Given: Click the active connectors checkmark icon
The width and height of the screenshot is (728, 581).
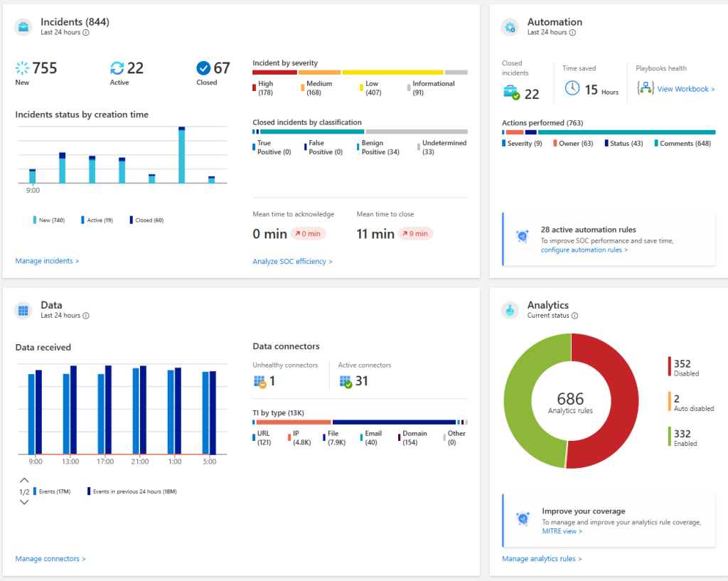Looking at the screenshot, I should click(x=346, y=382).
